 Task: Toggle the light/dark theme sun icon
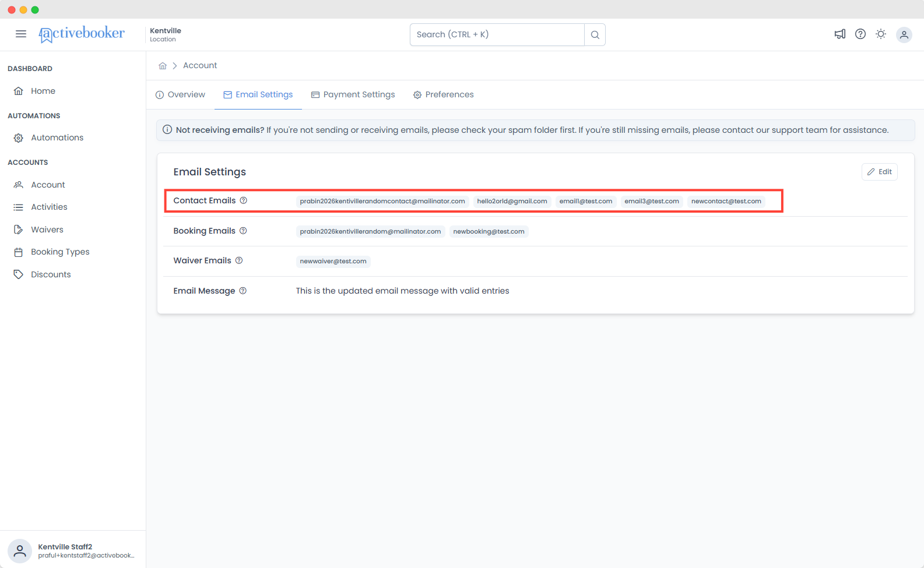880,34
